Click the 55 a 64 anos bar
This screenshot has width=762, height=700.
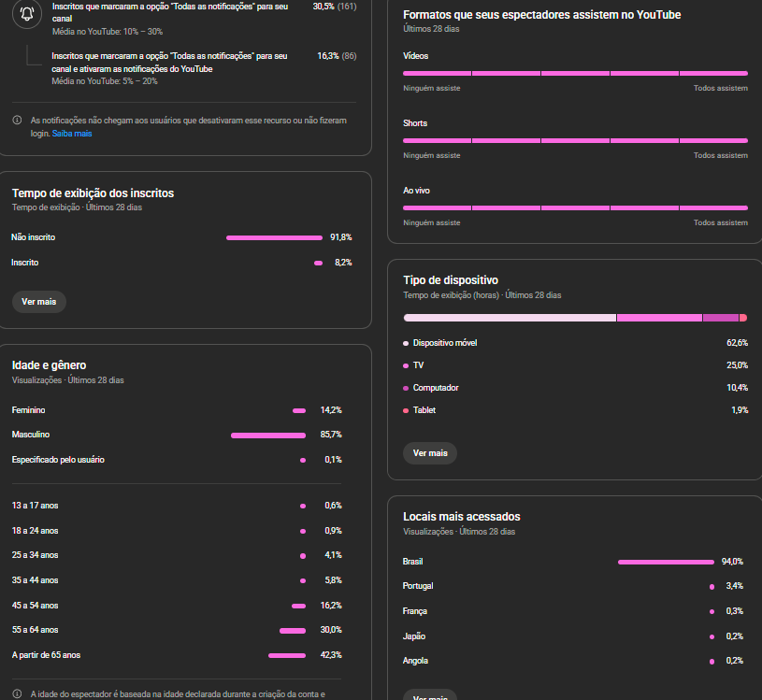pyautogui.click(x=292, y=631)
